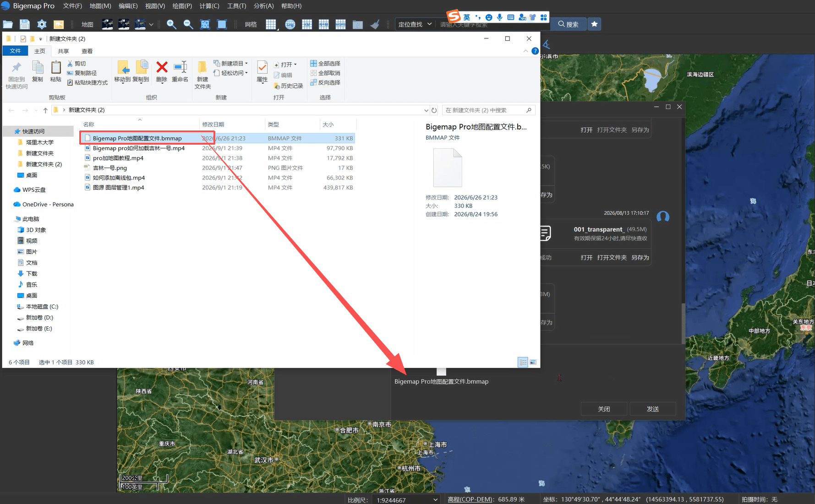Click the 高程(COP-DEM) link
This screenshot has height=504, width=815.
(x=470, y=499)
